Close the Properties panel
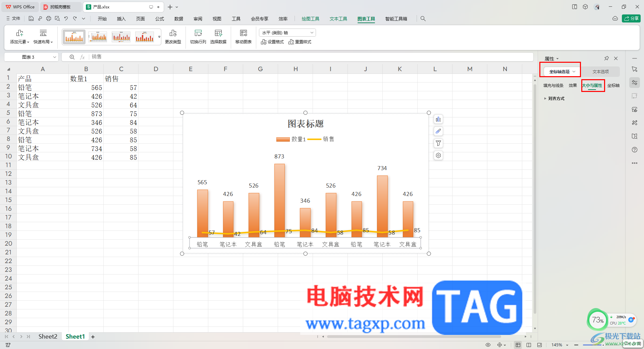 click(x=616, y=58)
